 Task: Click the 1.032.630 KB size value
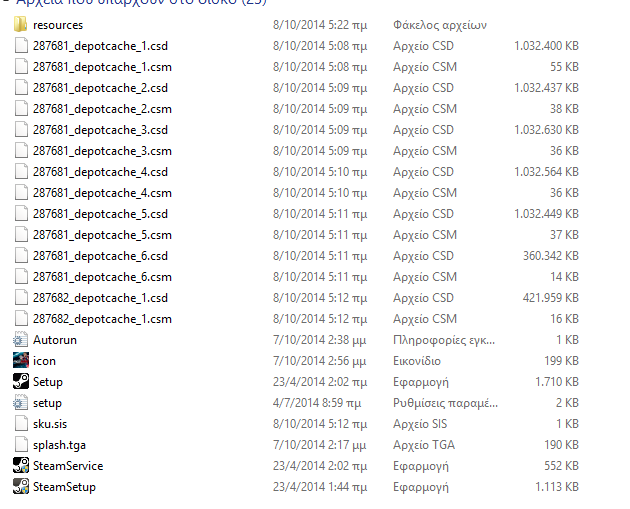pos(546,130)
